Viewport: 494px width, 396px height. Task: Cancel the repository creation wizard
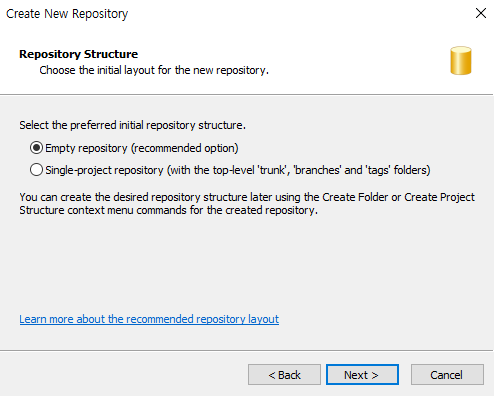pos(447,375)
